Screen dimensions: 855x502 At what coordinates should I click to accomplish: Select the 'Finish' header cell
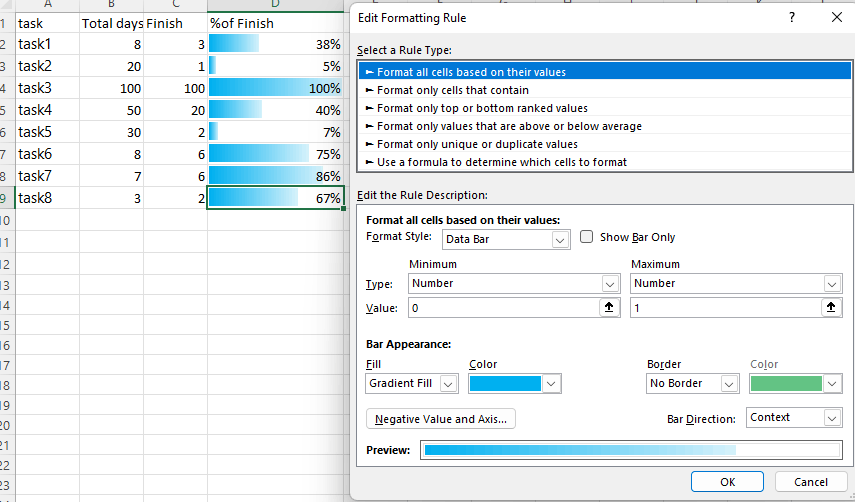(x=175, y=23)
